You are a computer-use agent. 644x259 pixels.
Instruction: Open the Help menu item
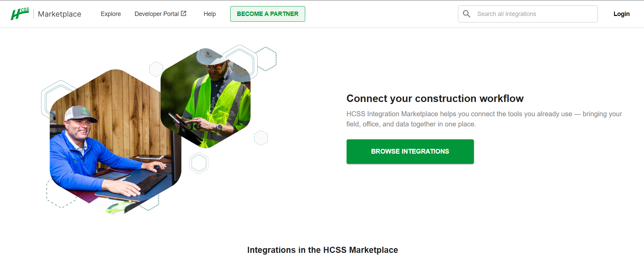click(209, 14)
